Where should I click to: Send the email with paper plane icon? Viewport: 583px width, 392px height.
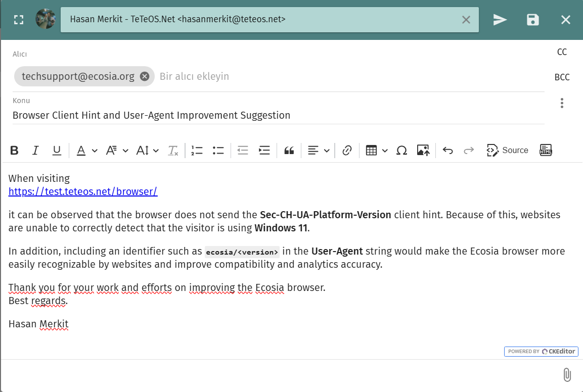500,20
